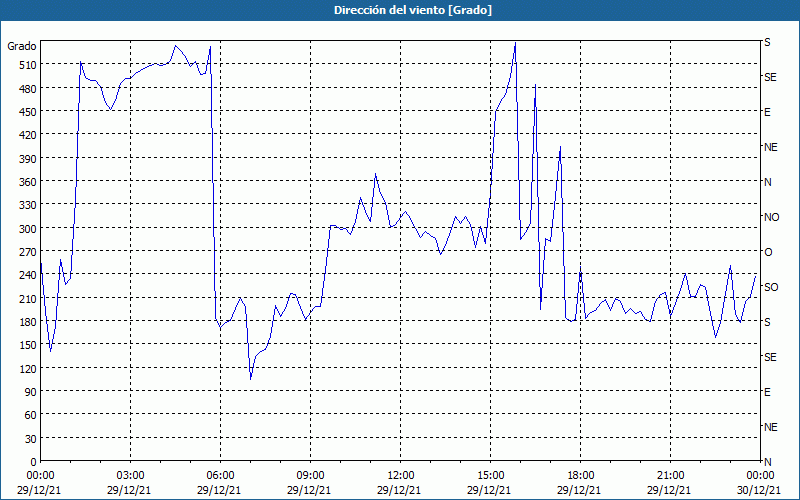The image size is (800, 500).
Task: Click the '450' degree axis label
Action: click(x=28, y=112)
